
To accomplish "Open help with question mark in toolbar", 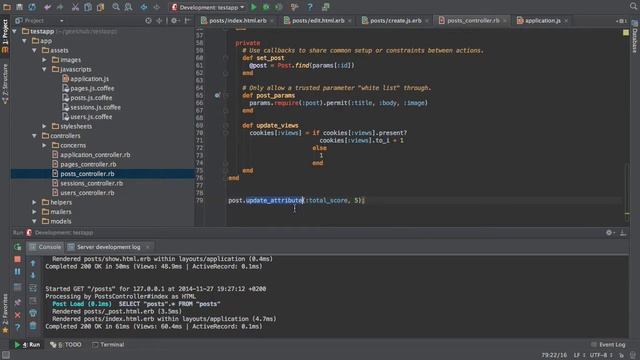I will [310, 7].
